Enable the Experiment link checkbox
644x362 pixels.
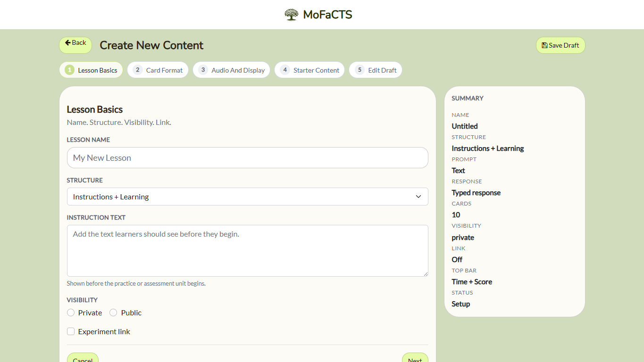pyautogui.click(x=71, y=331)
